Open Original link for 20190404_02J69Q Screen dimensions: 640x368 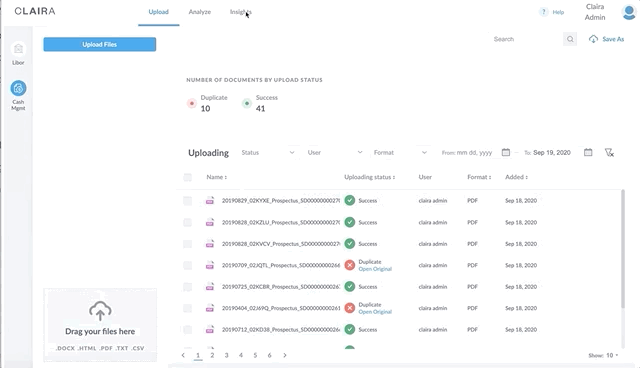(x=375, y=312)
